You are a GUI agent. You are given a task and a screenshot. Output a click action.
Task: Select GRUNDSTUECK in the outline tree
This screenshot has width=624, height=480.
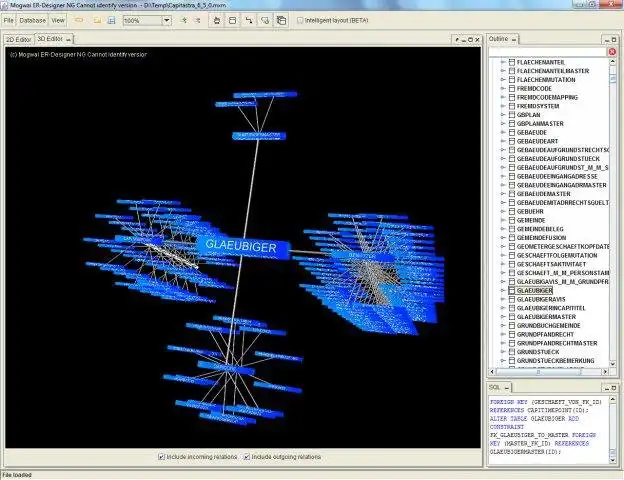(538, 352)
